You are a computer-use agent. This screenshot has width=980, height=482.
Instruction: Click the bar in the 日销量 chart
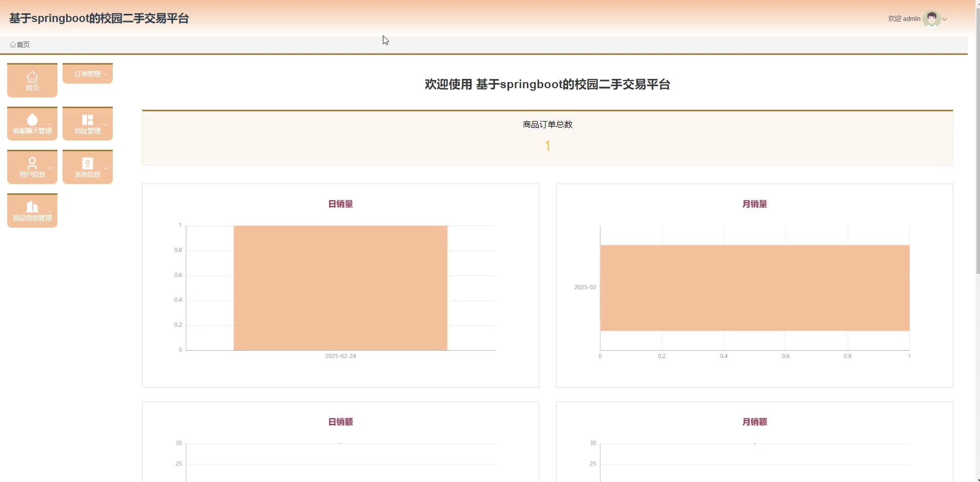340,288
